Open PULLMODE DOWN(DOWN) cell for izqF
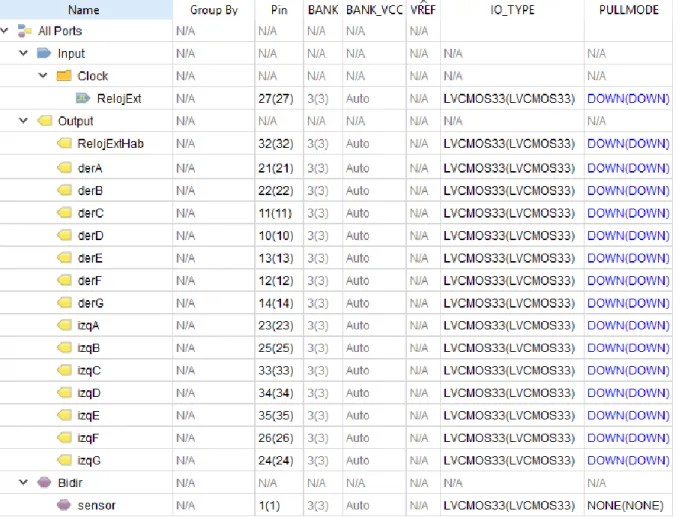The width and height of the screenshot is (679, 517). click(628, 438)
